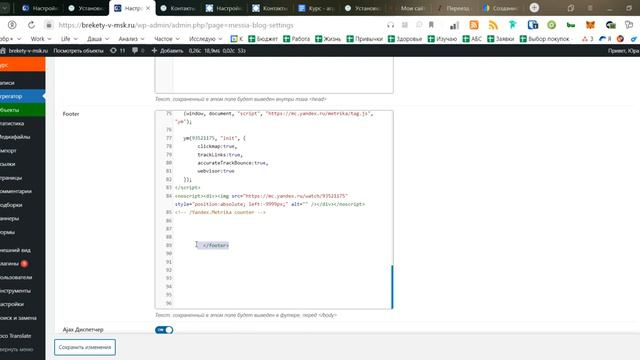Open Изучаю bookmark

pos(442,39)
